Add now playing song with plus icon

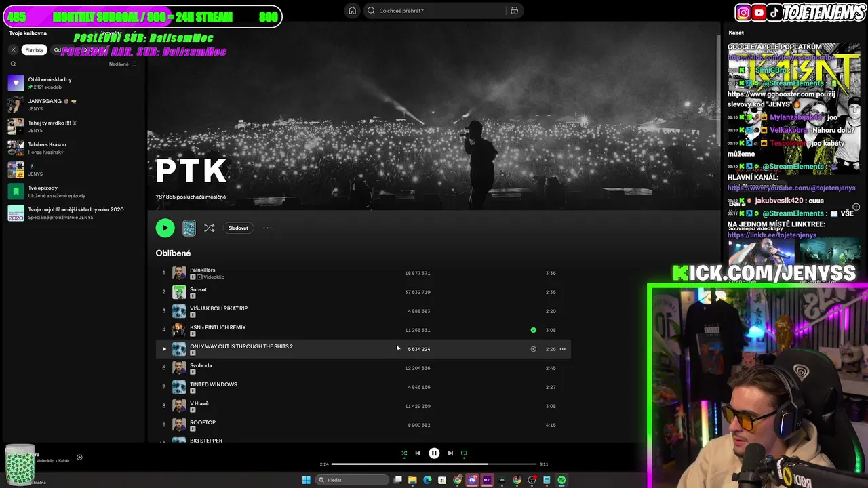pyautogui.click(x=79, y=457)
